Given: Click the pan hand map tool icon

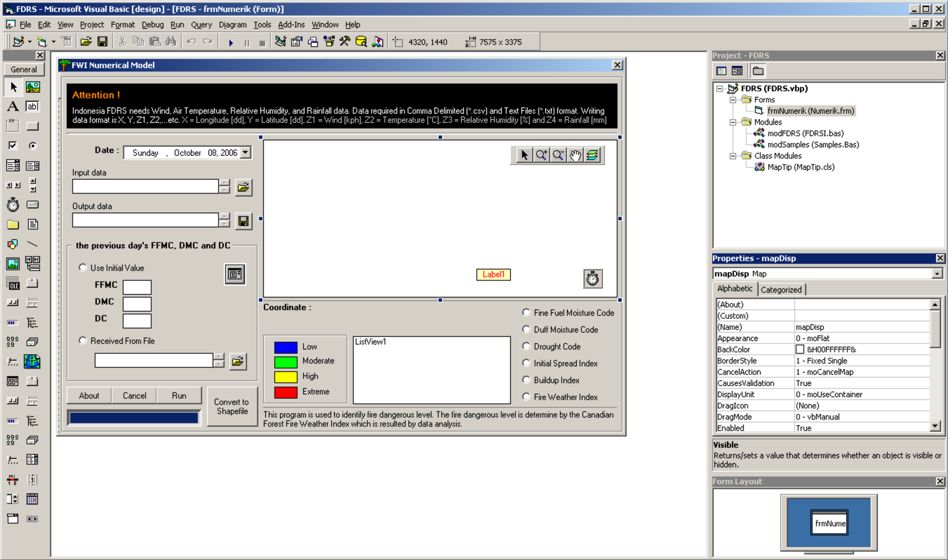Looking at the screenshot, I should pyautogui.click(x=575, y=155).
